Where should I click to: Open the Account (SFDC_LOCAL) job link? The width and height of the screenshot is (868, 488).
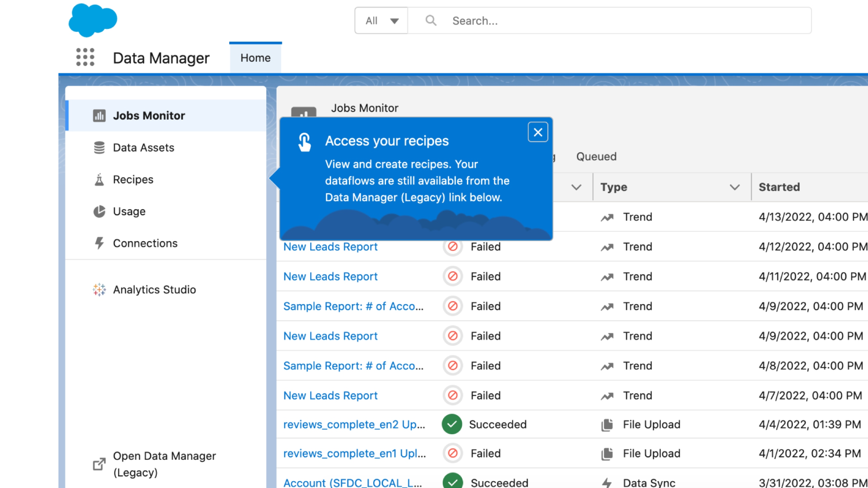coord(352,482)
